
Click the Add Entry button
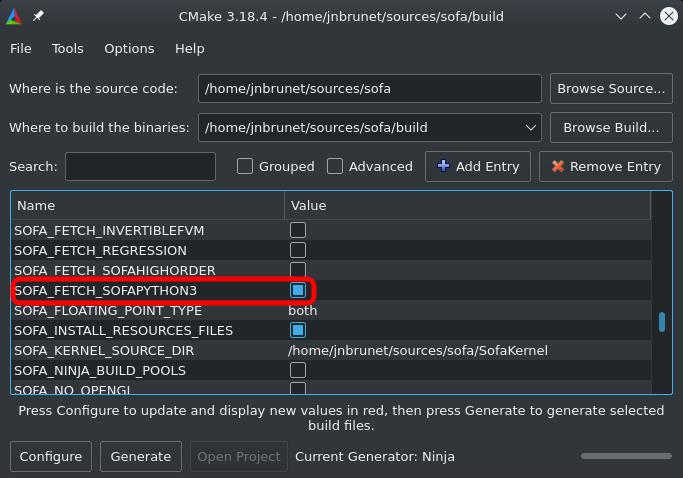pyautogui.click(x=478, y=166)
